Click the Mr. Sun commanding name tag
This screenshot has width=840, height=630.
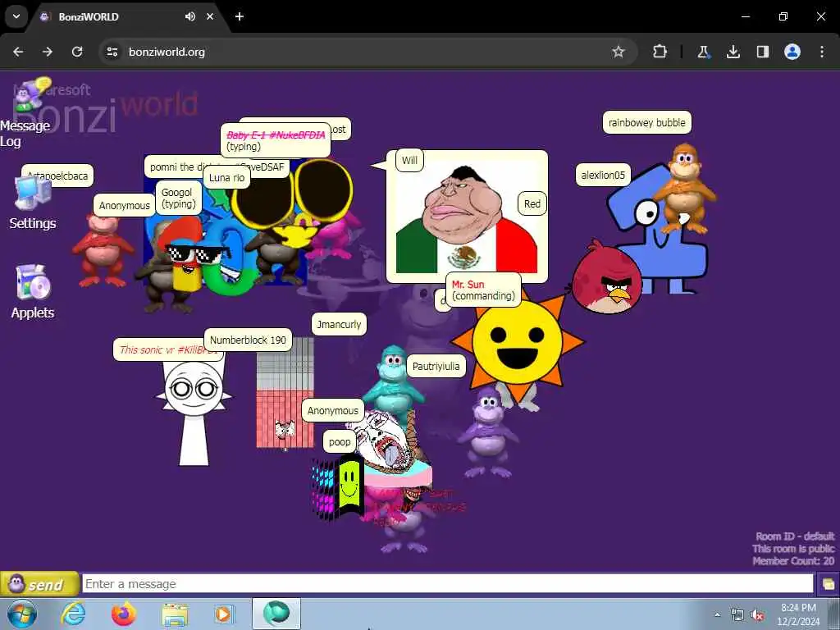[483, 290]
